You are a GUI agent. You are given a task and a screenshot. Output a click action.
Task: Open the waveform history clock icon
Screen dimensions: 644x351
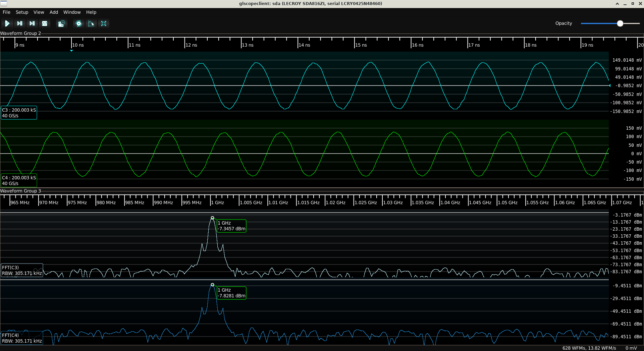click(x=61, y=23)
